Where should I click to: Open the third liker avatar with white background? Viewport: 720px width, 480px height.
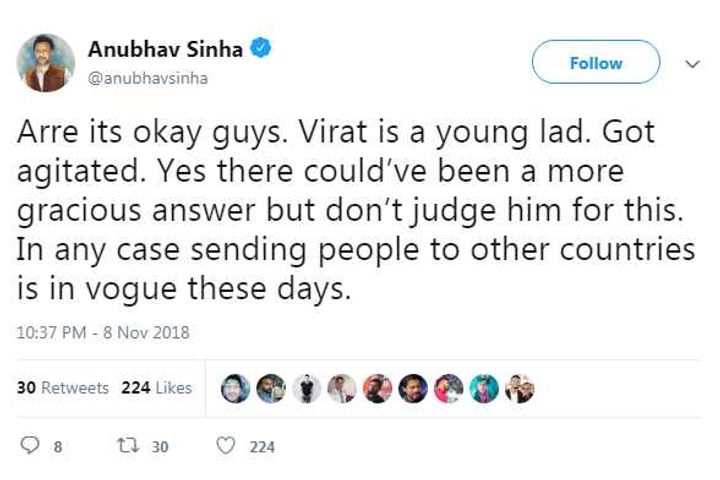(307, 389)
